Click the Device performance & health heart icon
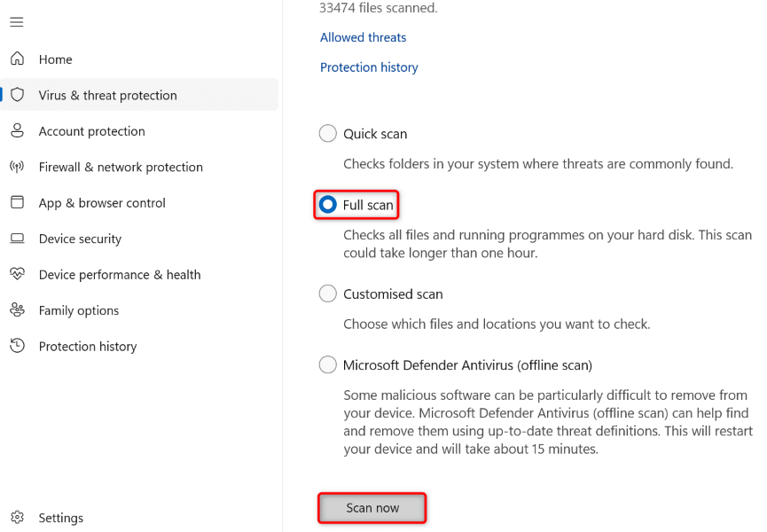767x532 pixels. pos(17,275)
